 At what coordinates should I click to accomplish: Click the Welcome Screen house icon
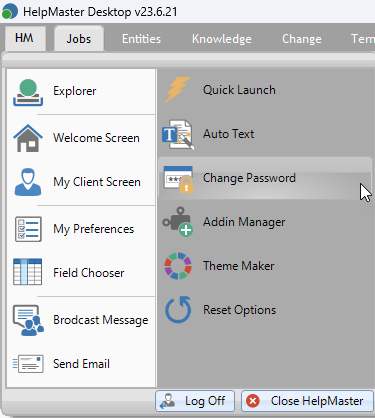pyautogui.click(x=28, y=138)
